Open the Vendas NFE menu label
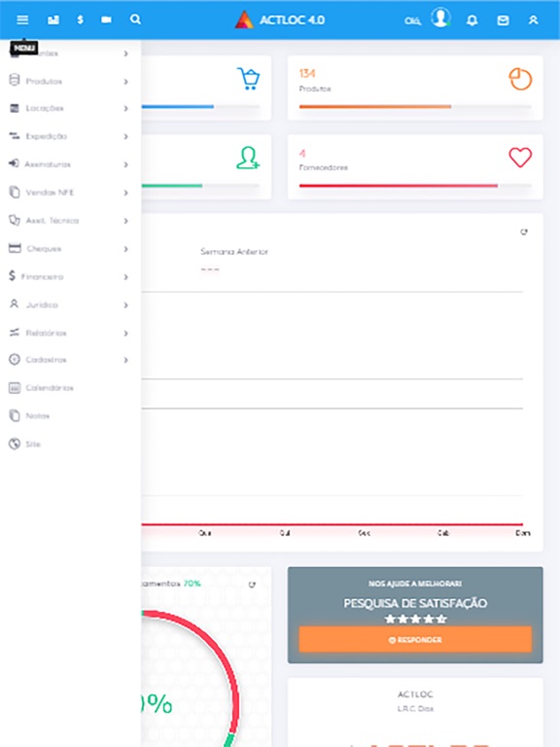 tap(50, 193)
